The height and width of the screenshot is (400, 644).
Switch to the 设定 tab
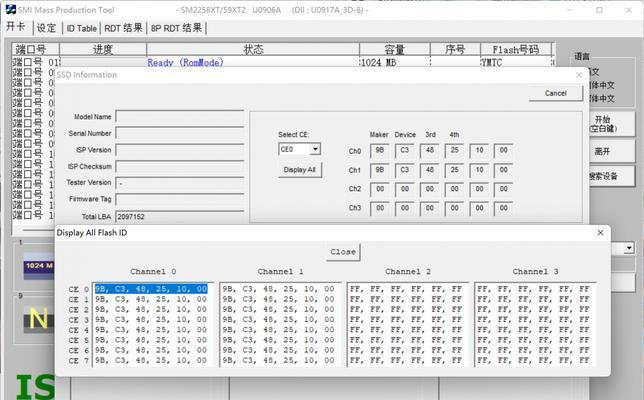(x=46, y=28)
